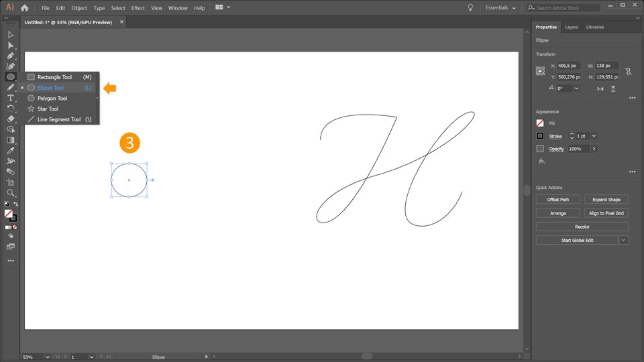Image resolution: width=644 pixels, height=362 pixels.
Task: Choose Line Segment Tool from flyout
Action: [x=59, y=119]
